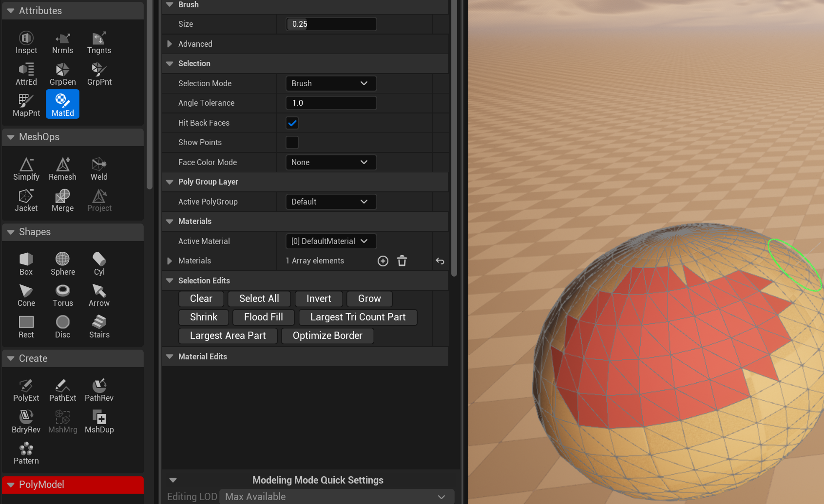Screen dimensions: 824x504
Task: Open the Selection Mode dropdown
Action: coord(331,84)
